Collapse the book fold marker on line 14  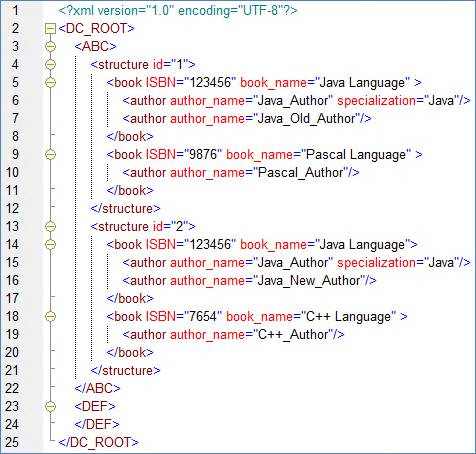(50, 244)
